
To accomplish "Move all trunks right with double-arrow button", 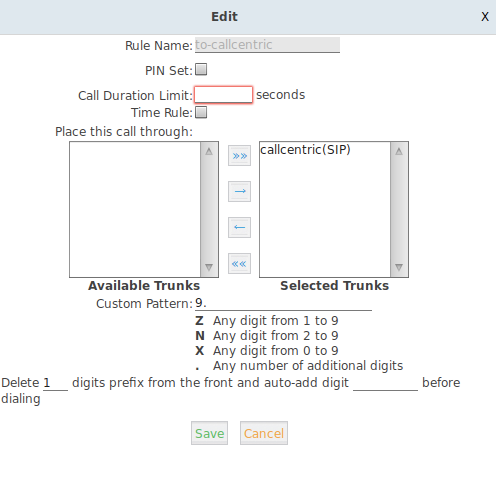I will click(x=239, y=156).
